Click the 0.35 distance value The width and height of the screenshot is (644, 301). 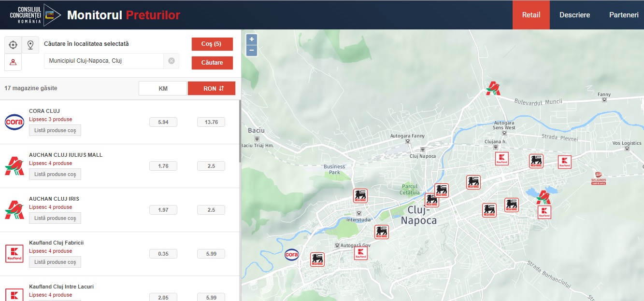click(163, 254)
